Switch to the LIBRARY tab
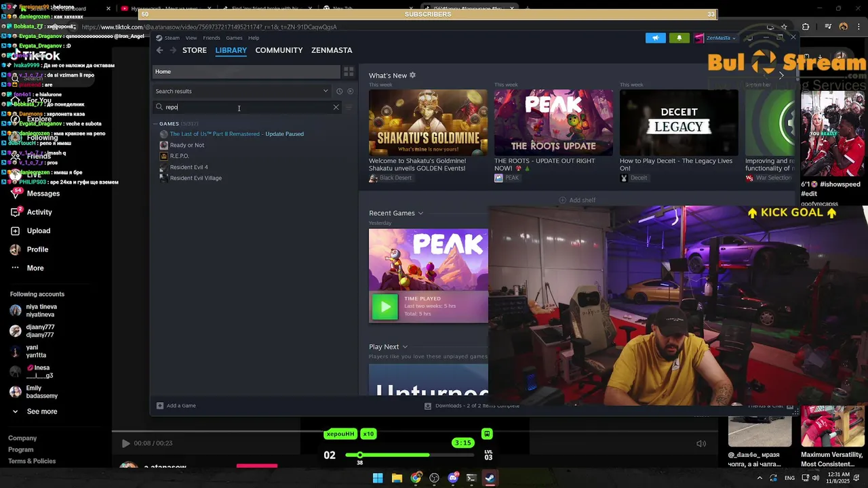868x488 pixels. (x=231, y=50)
